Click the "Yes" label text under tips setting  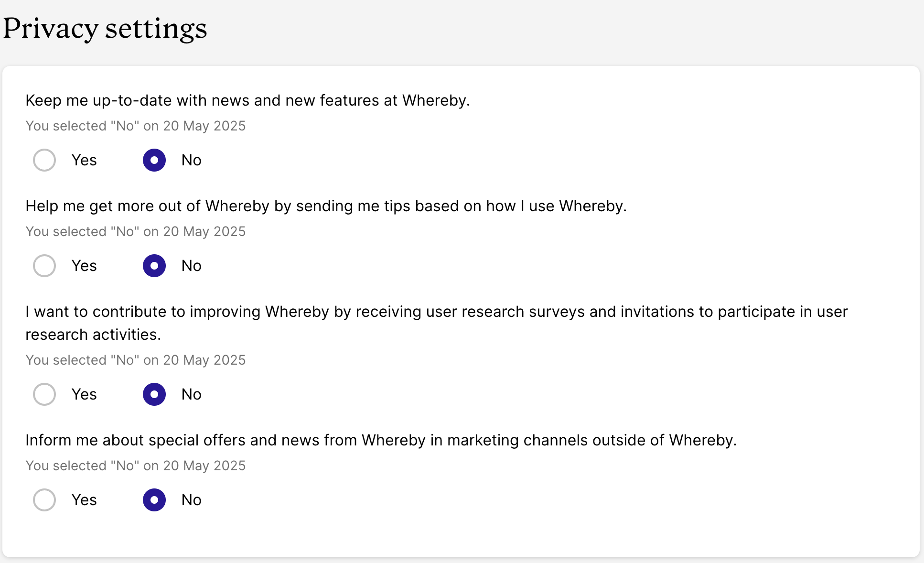pos(84,266)
